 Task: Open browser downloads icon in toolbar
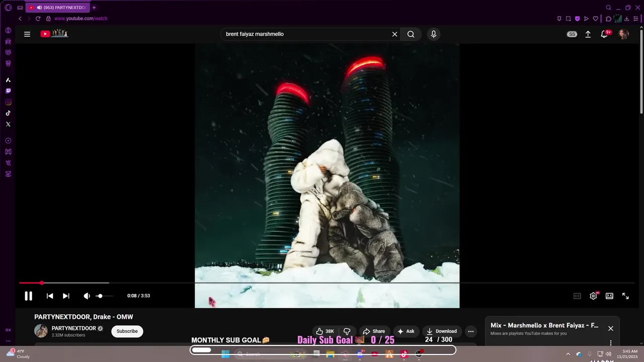click(626, 19)
